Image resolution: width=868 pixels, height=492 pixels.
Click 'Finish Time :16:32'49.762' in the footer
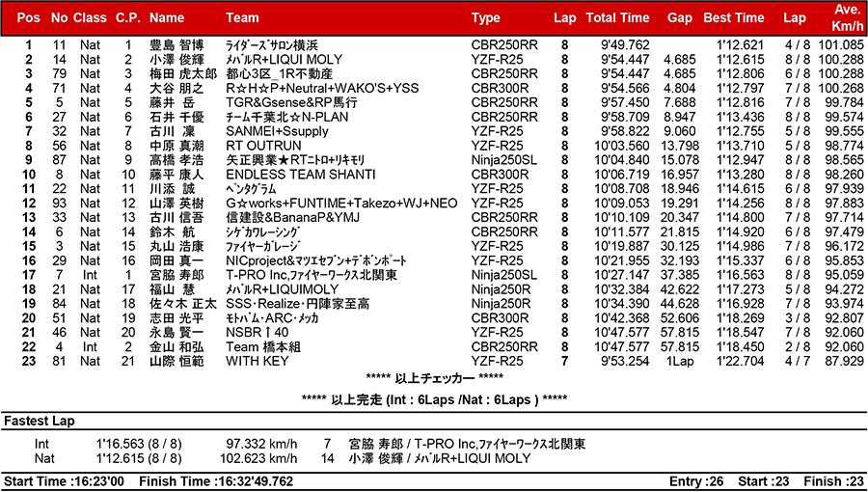pyautogui.click(x=216, y=481)
